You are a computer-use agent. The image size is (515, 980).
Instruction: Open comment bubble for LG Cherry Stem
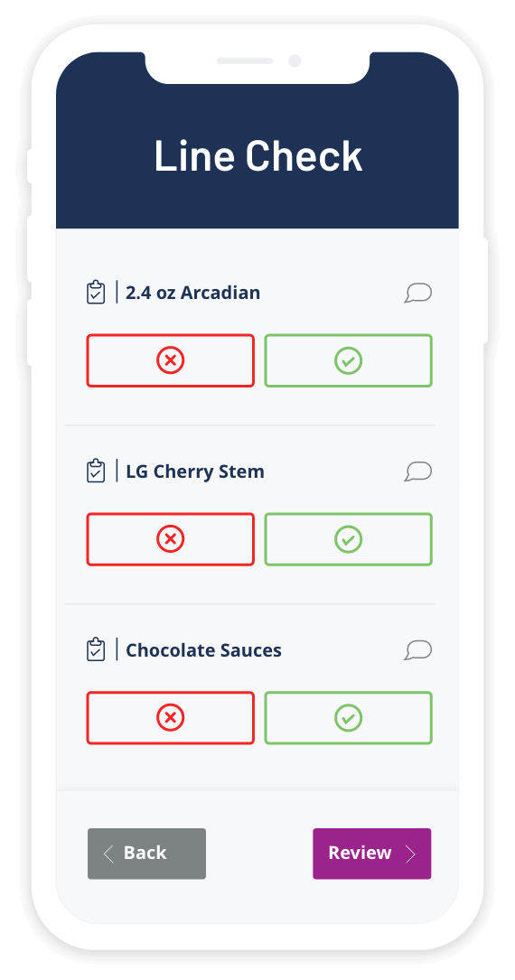418,471
